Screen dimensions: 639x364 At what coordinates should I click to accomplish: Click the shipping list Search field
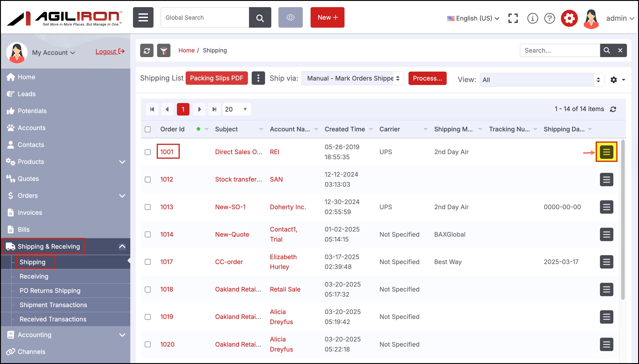tap(560, 50)
